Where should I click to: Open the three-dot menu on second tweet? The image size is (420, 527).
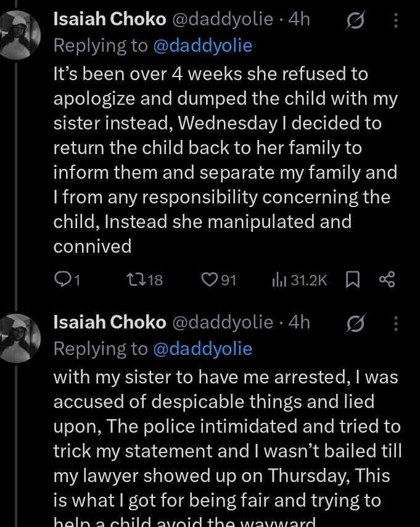(395, 323)
